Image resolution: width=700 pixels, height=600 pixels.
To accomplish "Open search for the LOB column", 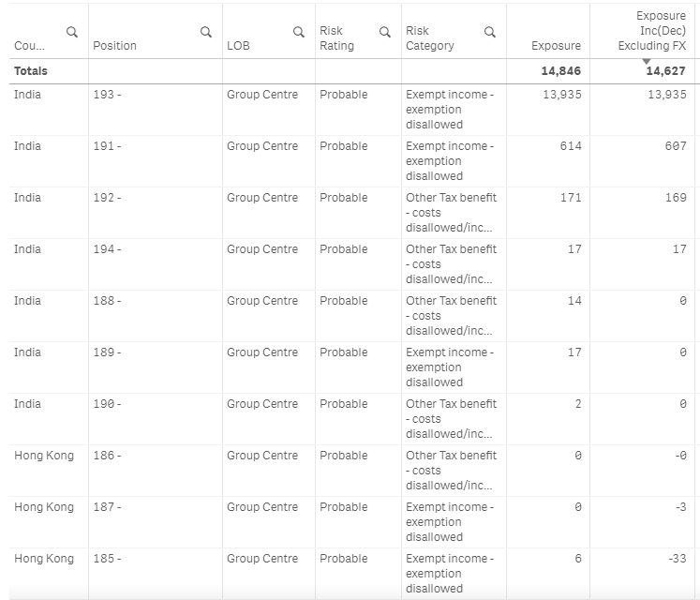I will (x=299, y=32).
